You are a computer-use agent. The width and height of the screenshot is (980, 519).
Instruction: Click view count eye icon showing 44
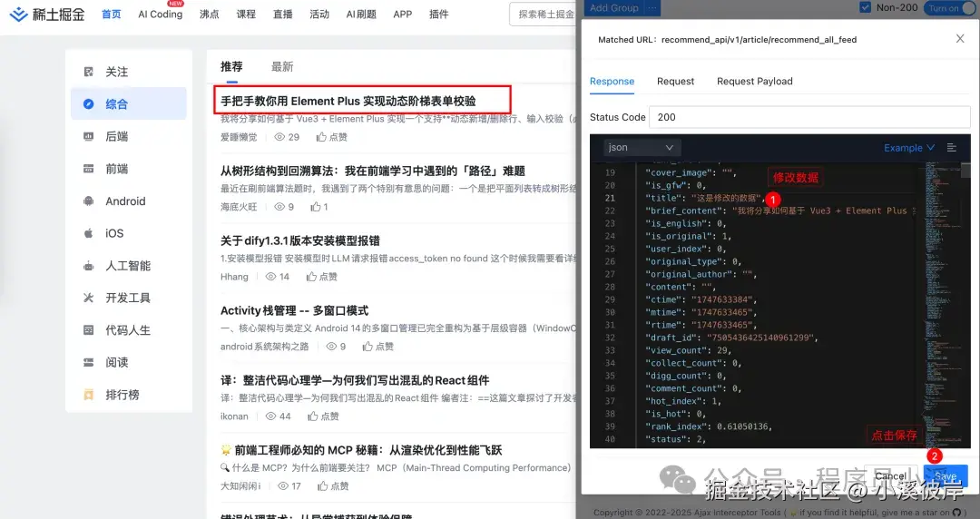(270, 416)
